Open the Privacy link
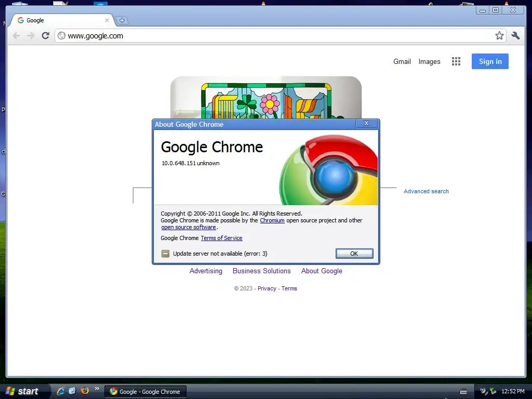Viewport: 532px width, 399px height. pos(267,288)
